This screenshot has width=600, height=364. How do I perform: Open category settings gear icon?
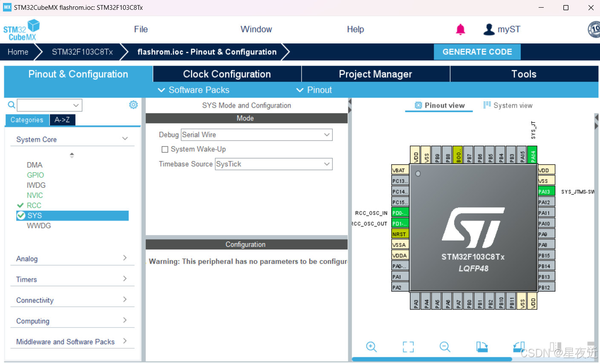click(133, 105)
